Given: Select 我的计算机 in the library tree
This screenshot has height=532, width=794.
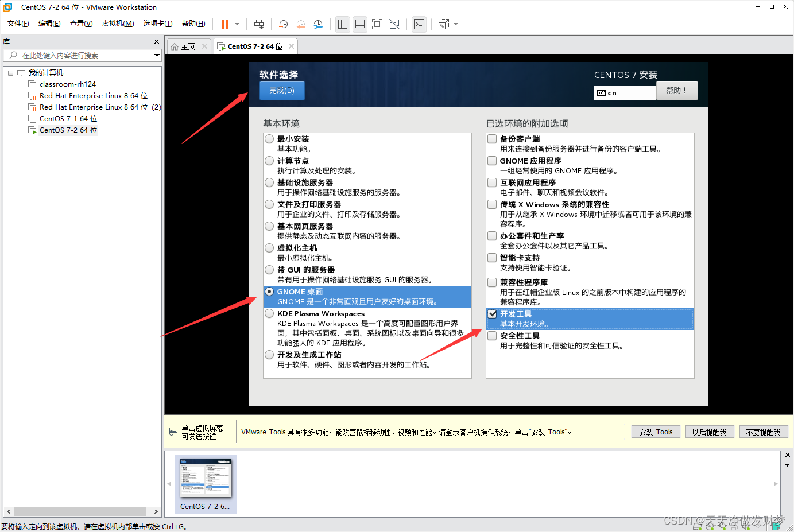Looking at the screenshot, I should click(x=46, y=73).
